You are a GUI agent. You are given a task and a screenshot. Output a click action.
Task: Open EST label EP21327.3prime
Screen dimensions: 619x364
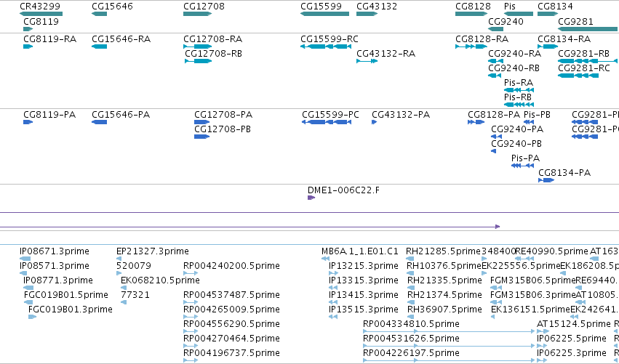click(152, 251)
